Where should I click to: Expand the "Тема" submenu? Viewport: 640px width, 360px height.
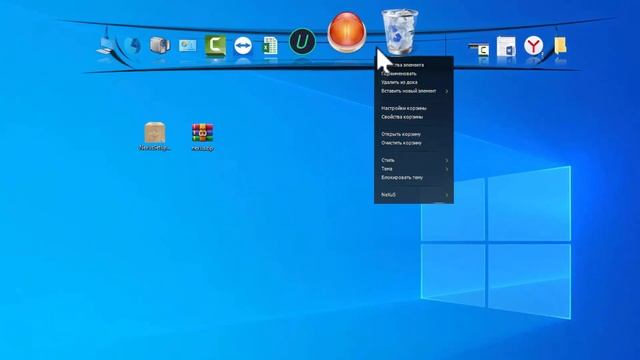click(x=414, y=169)
